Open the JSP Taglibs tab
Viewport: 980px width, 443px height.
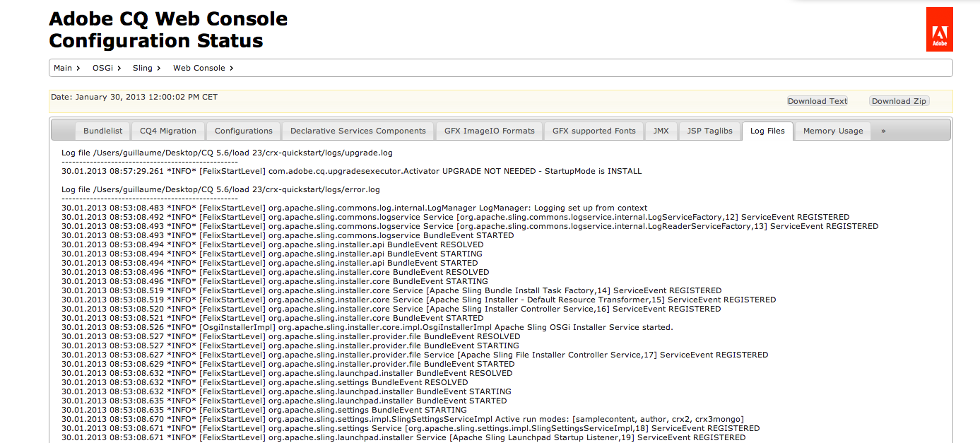click(710, 131)
